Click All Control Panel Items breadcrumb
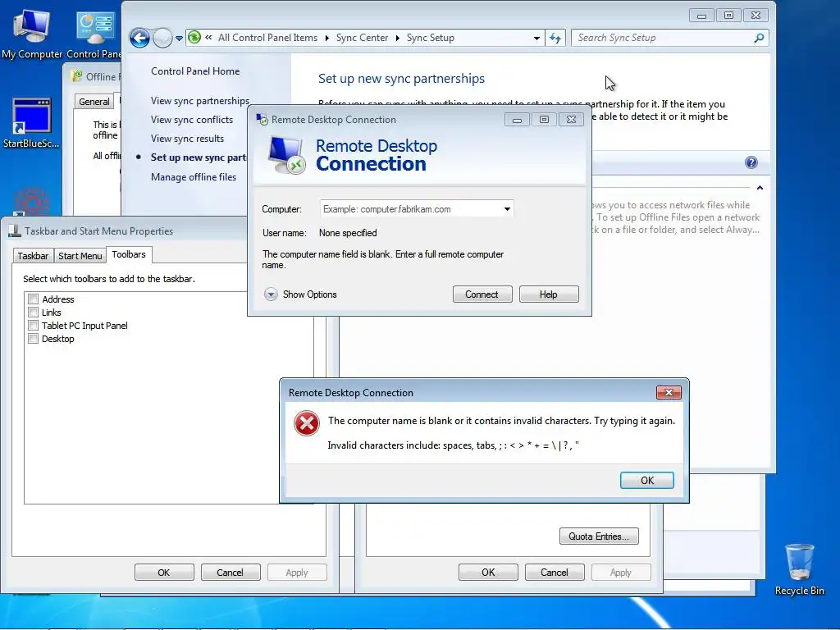 [x=267, y=38]
